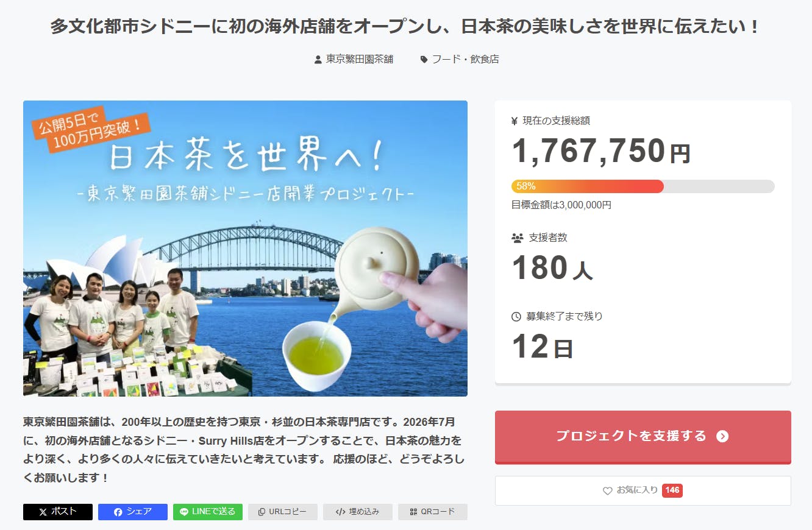Click the project title heading
The image size is (812, 530).
click(405, 27)
